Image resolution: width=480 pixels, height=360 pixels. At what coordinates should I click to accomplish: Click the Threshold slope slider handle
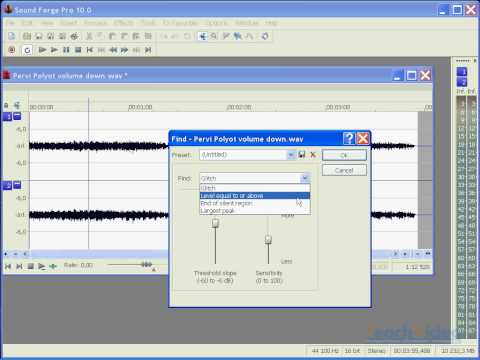(x=215, y=223)
